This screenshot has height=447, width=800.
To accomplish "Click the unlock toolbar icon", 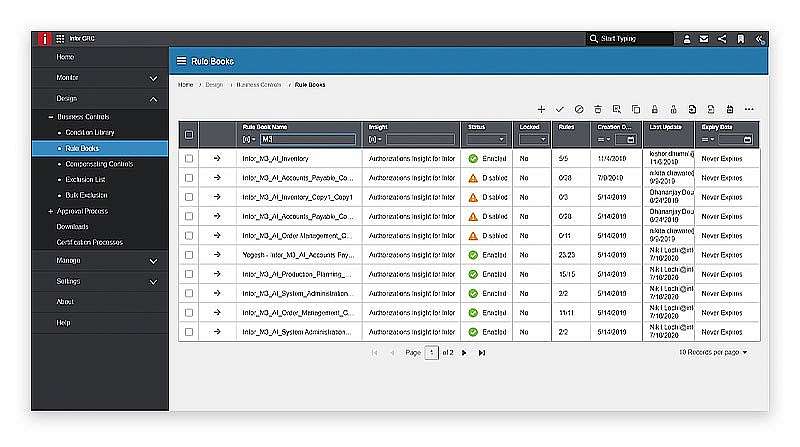I will 673,109.
